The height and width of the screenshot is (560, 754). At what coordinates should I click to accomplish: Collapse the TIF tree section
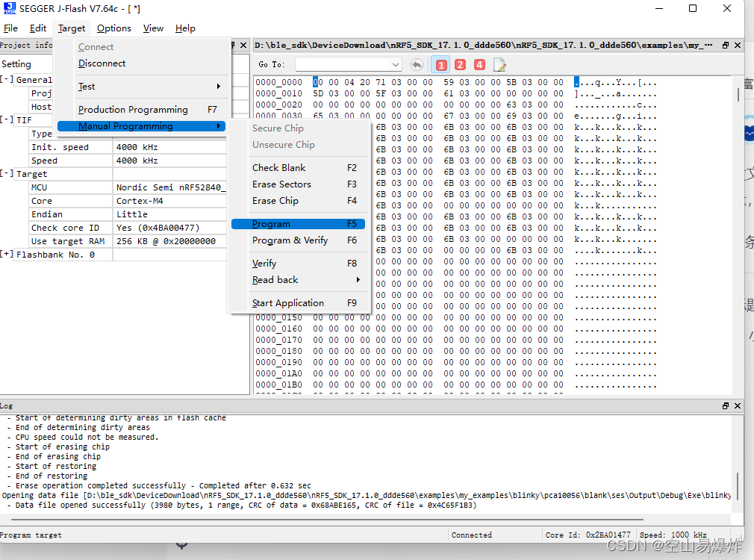[6, 119]
